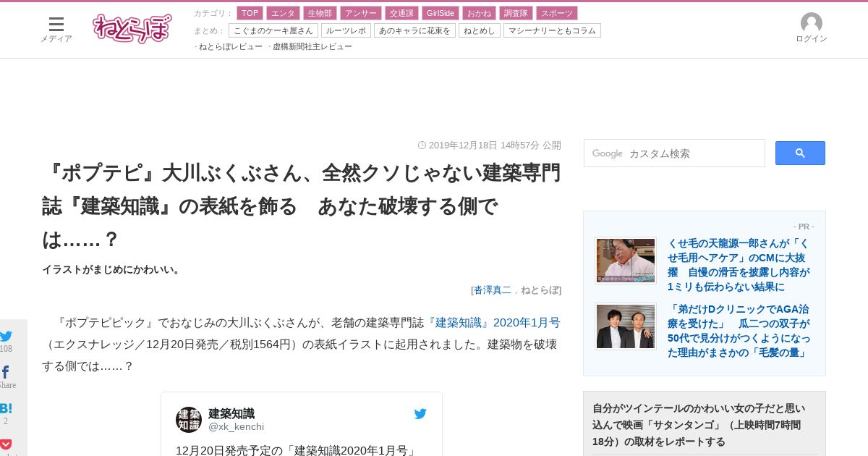Image resolution: width=868 pixels, height=456 pixels.
Task: Share article via Facebook sidebar icon
Action: point(5,373)
